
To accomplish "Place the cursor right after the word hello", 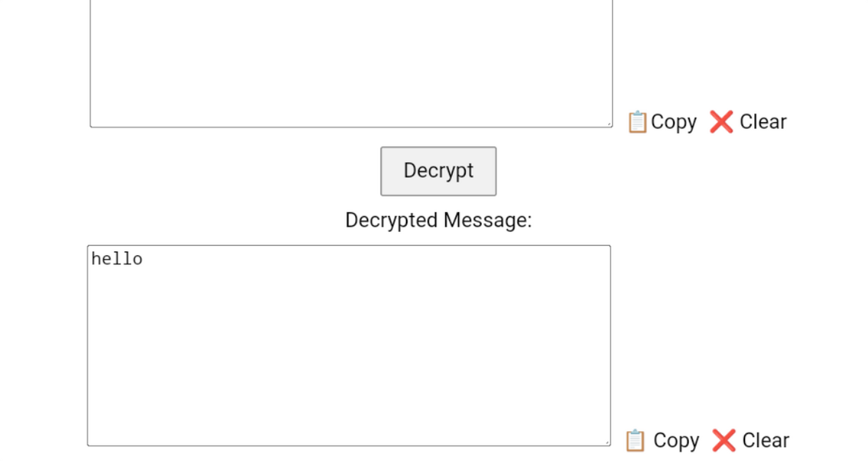I will [143, 259].
